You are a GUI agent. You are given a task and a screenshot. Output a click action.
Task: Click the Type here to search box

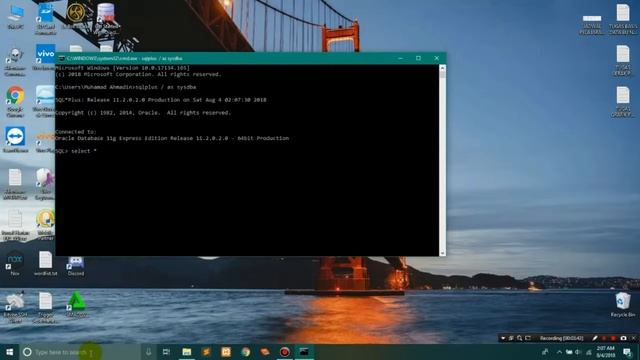[x=80, y=352]
